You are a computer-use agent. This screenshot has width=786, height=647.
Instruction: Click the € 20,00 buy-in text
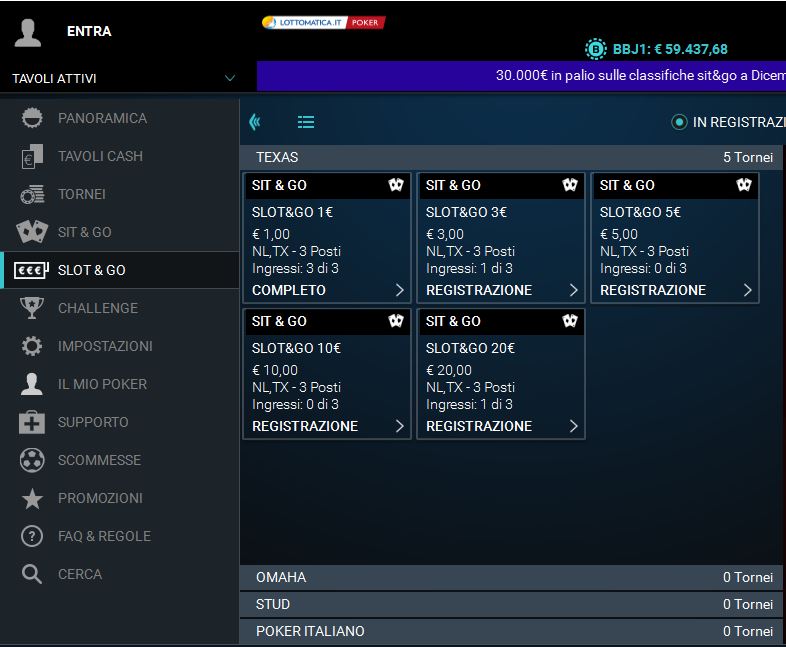click(449, 370)
